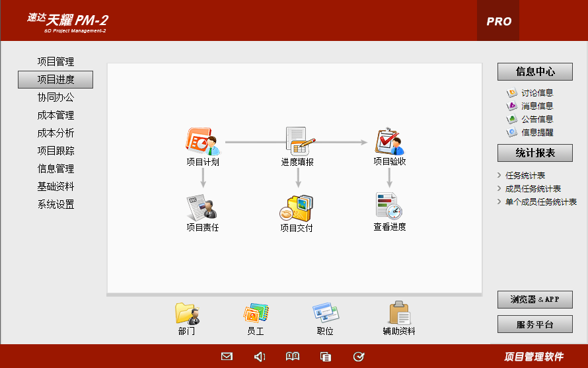Expand the 任务统计表 report entry
The height and width of the screenshot is (368, 588).
(x=525, y=176)
